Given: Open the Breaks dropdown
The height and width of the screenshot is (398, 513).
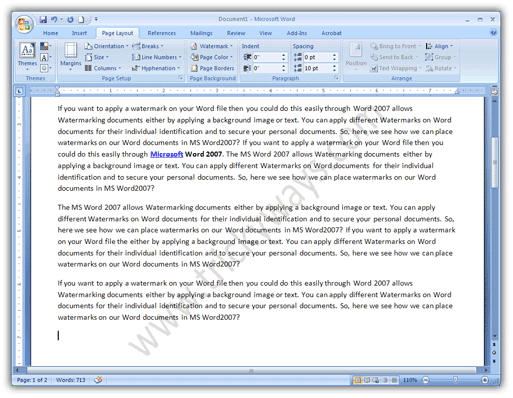Looking at the screenshot, I should (148, 46).
